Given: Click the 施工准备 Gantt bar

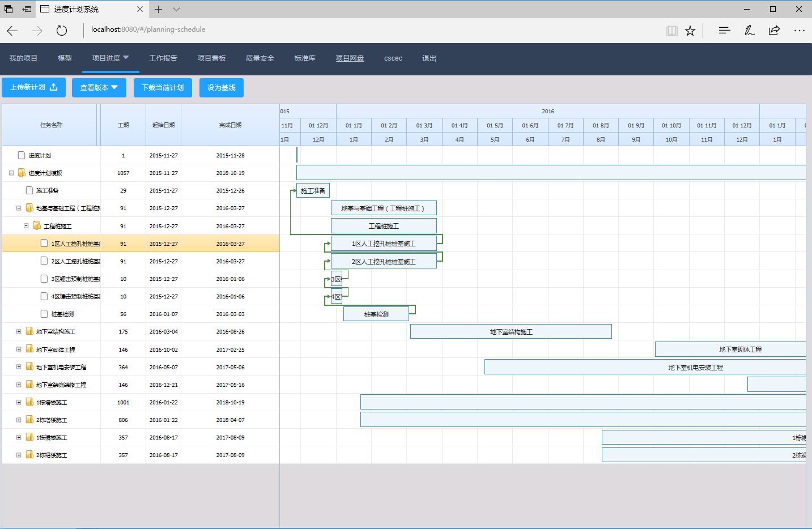Looking at the screenshot, I should (313, 190).
